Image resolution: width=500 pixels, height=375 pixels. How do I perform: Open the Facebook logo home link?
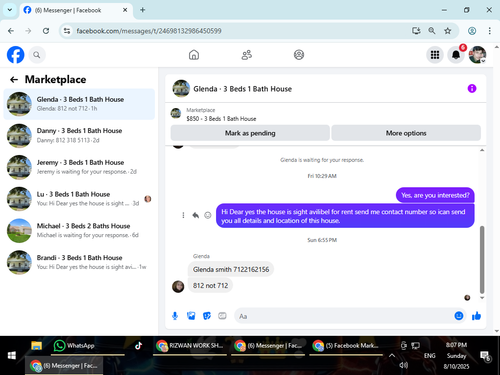tap(16, 55)
